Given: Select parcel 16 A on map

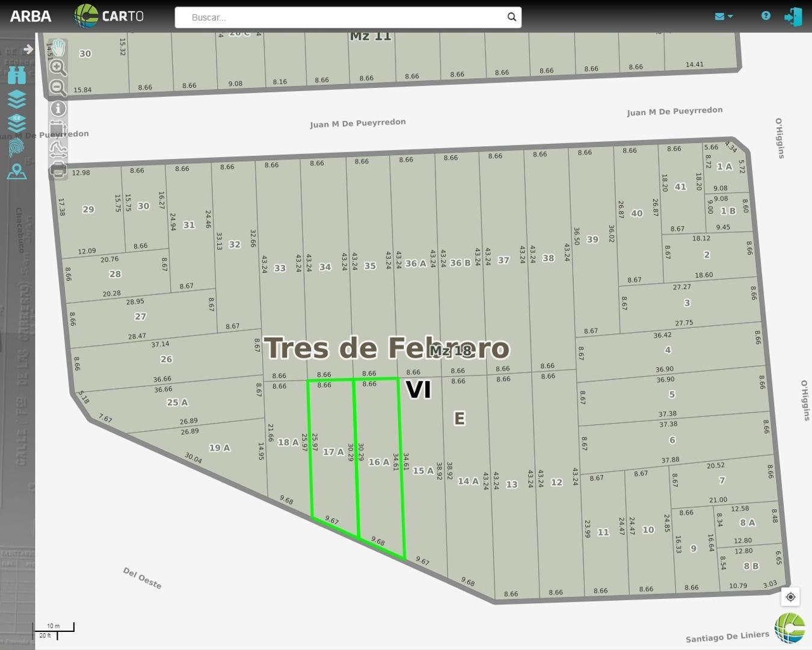Looking at the screenshot, I should coord(378,462).
